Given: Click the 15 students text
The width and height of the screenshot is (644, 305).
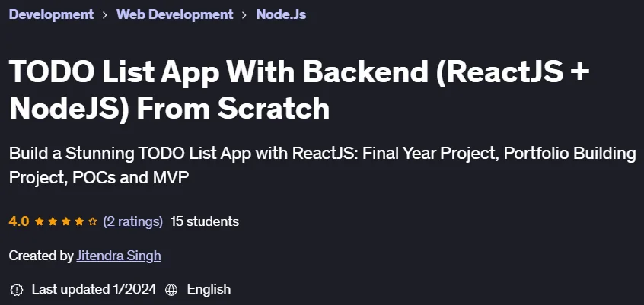Looking at the screenshot, I should coord(205,221).
